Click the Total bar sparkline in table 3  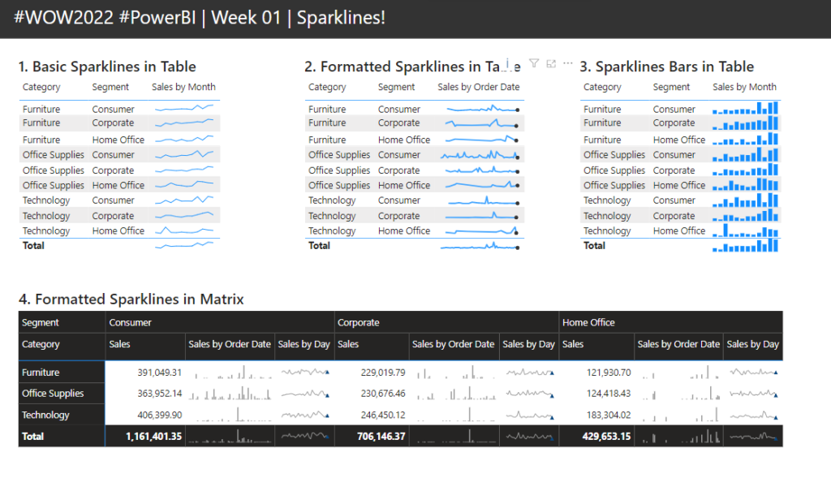click(745, 245)
